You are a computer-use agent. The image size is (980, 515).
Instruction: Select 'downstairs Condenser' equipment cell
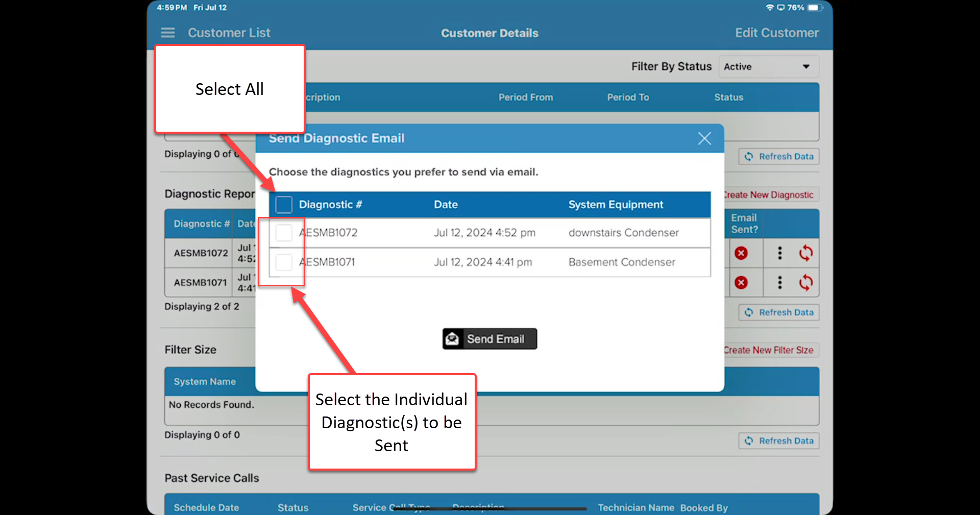[624, 233]
